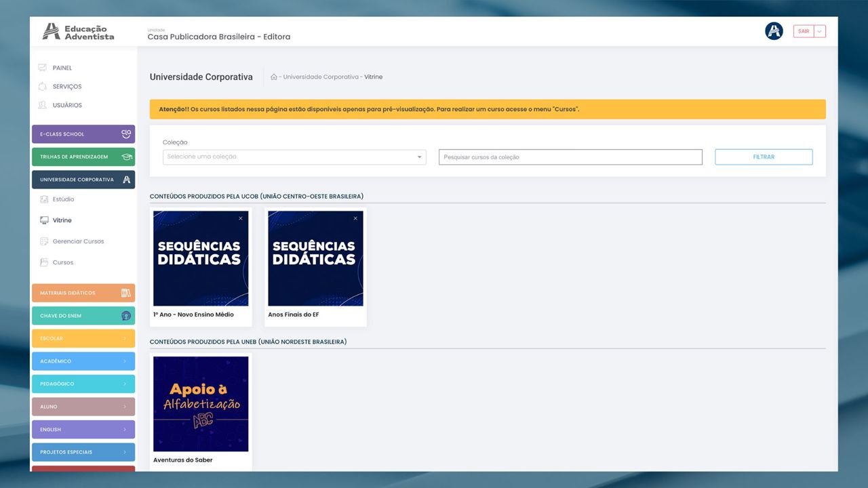Expand the Pedagógico menu section
This screenshot has width=868, height=488.
[83, 384]
